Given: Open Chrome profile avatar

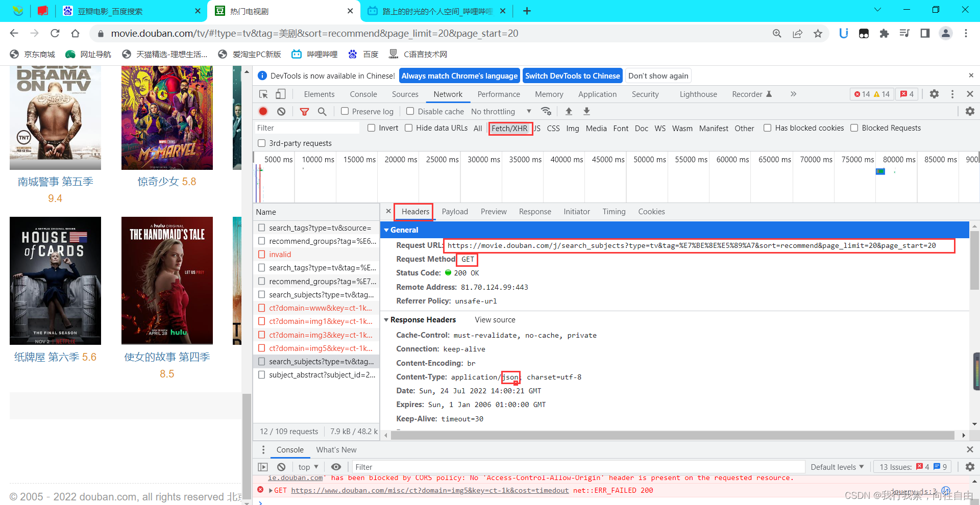Looking at the screenshot, I should pos(945,33).
